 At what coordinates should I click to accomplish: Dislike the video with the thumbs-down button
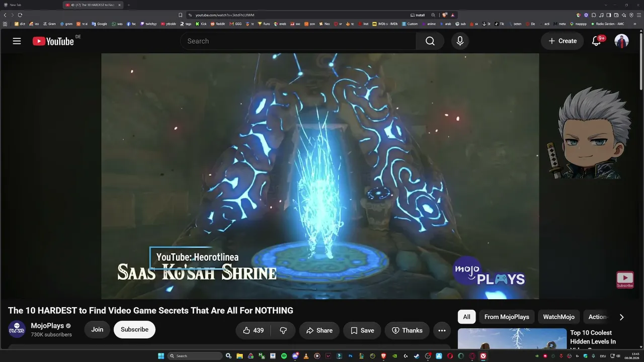[x=283, y=330]
